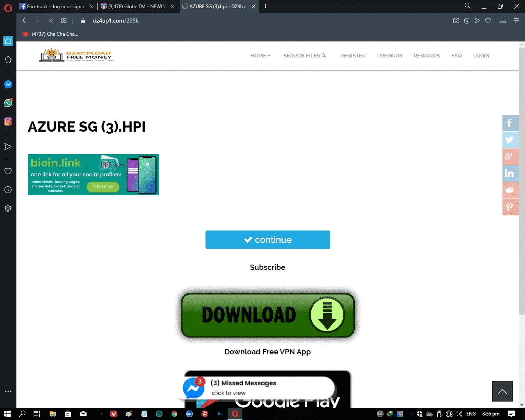Open the history clock icon in the sidebar

pos(8,189)
